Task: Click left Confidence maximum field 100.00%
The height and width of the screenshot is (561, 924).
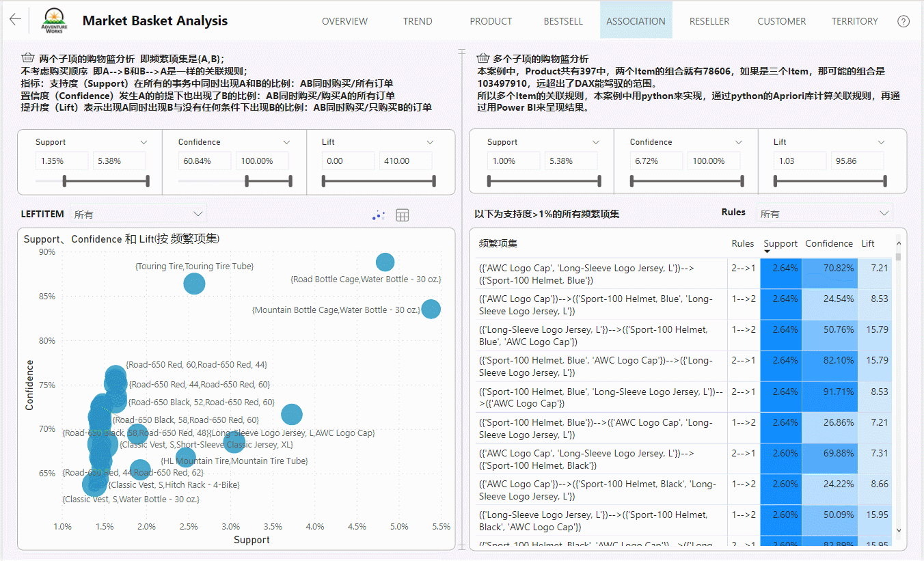Action: pyautogui.click(x=262, y=161)
